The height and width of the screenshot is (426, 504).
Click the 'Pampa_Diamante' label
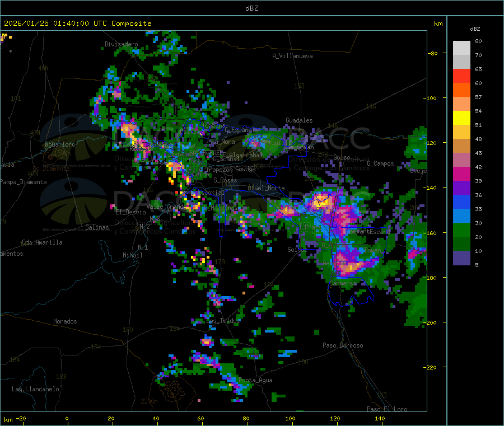pos(24,182)
